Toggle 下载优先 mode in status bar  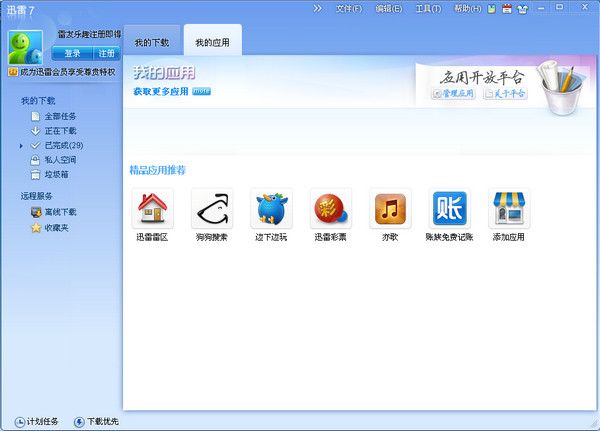[x=95, y=421]
